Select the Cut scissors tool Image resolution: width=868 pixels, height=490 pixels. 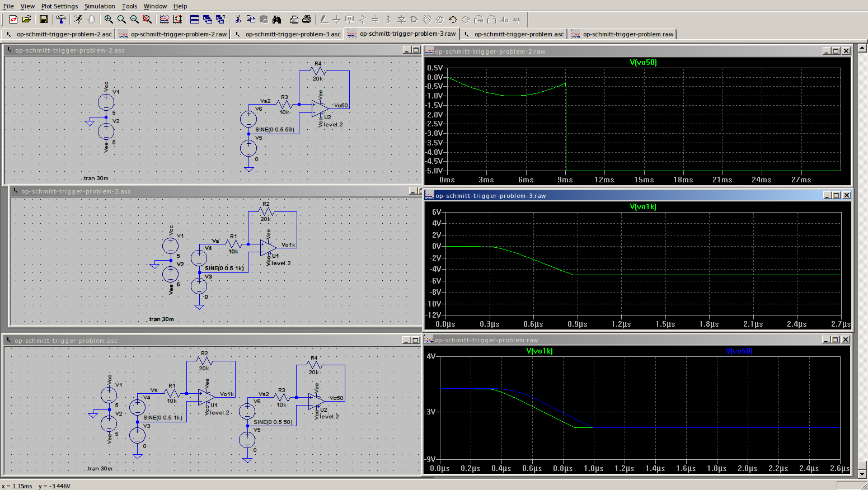pyautogui.click(x=238, y=20)
